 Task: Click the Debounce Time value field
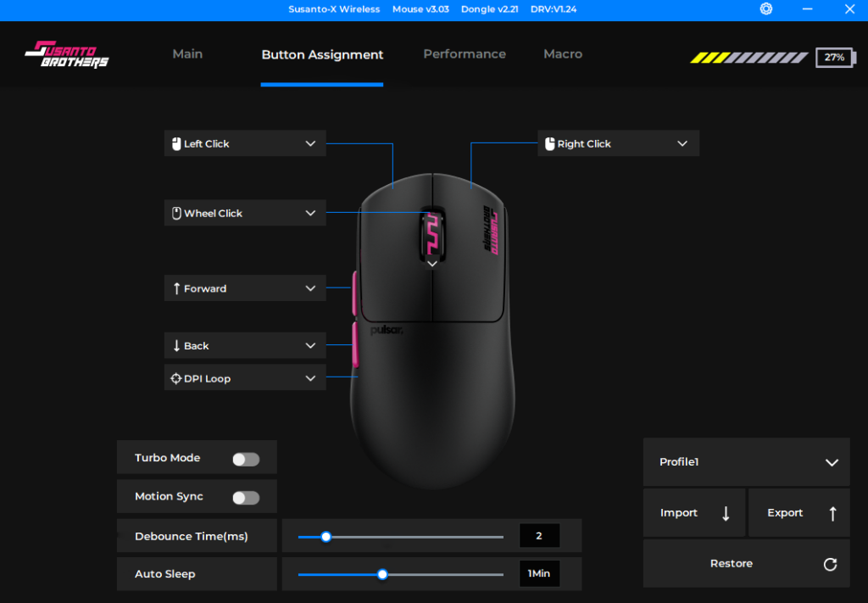pos(539,536)
